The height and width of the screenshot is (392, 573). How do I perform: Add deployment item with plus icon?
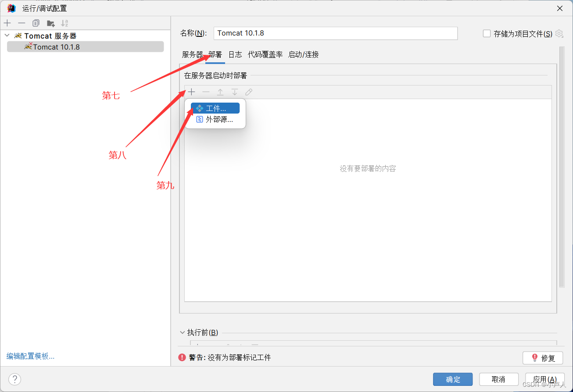point(192,92)
